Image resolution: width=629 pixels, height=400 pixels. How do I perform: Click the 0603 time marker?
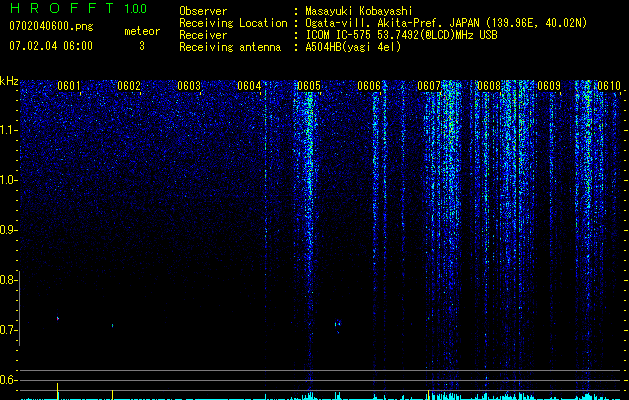189,86
